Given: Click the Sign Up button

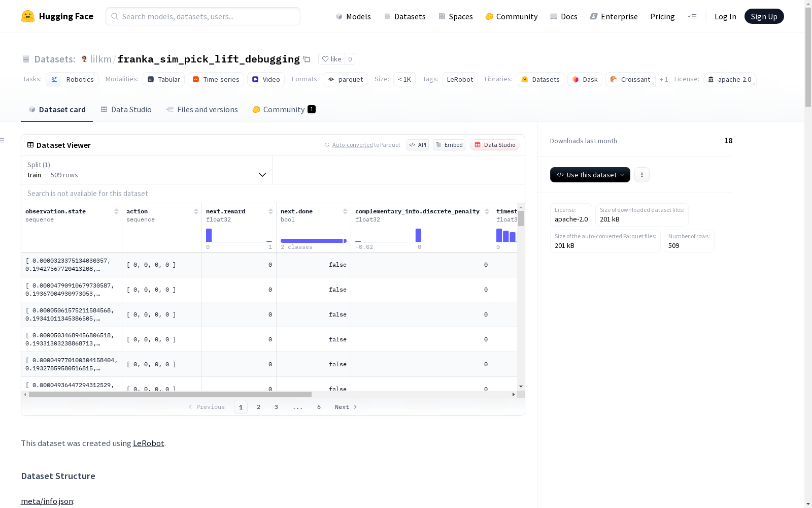Looking at the screenshot, I should point(764,16).
